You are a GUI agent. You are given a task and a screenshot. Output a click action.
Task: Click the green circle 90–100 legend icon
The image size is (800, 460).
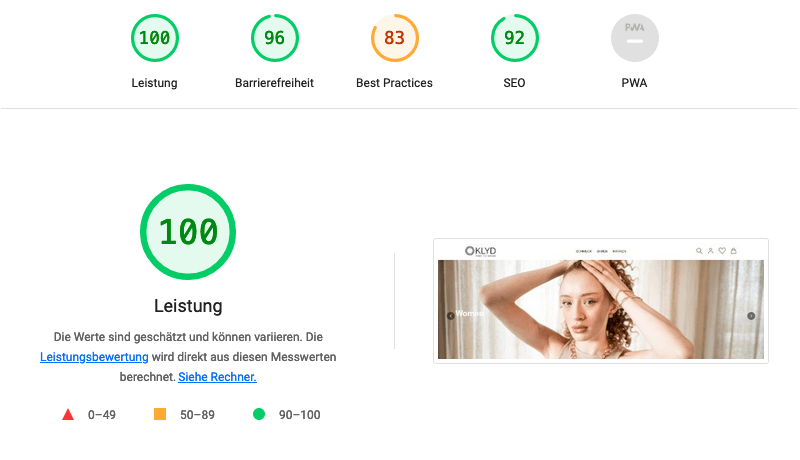(x=259, y=414)
